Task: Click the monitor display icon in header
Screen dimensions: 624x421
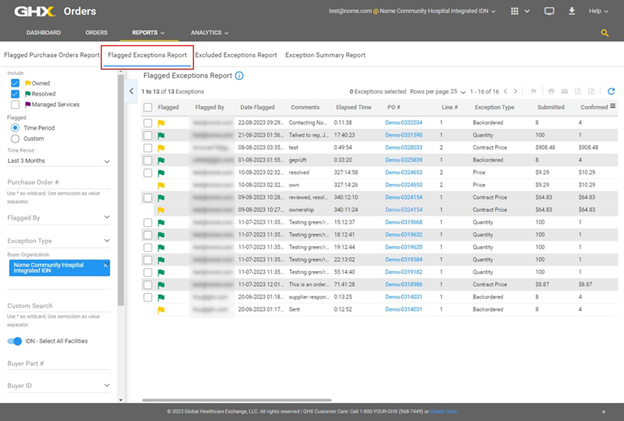Action: click(x=548, y=11)
